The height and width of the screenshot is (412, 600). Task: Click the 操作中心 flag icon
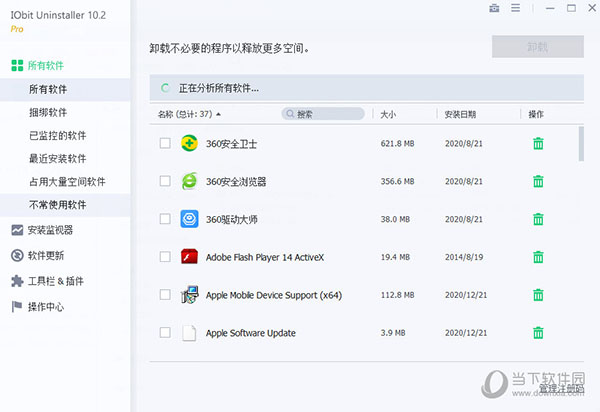[17, 306]
